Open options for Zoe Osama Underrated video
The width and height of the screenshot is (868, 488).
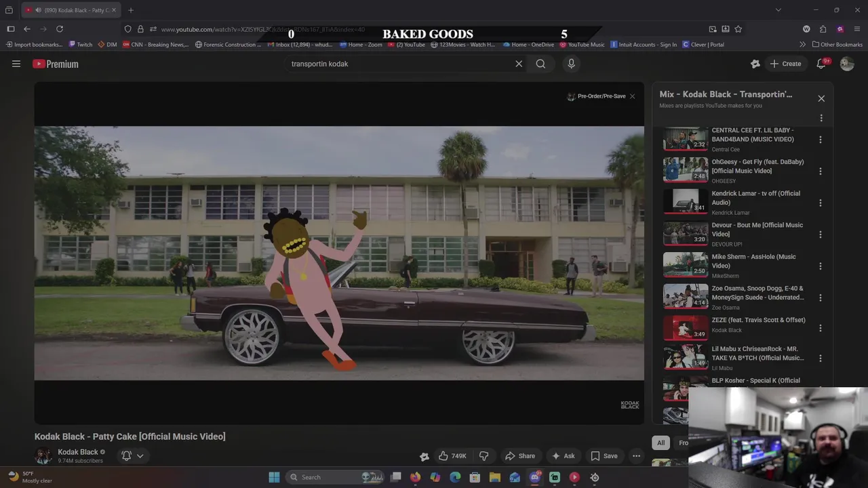tap(821, 298)
